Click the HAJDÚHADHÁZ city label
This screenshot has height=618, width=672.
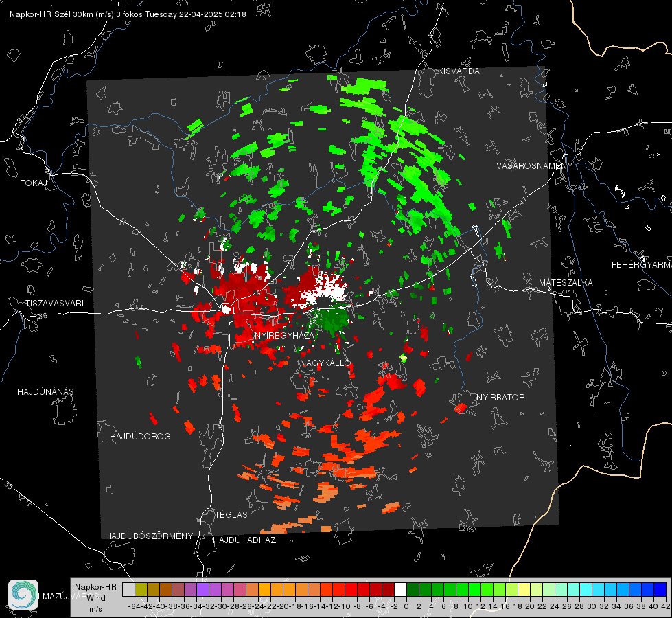click(244, 540)
